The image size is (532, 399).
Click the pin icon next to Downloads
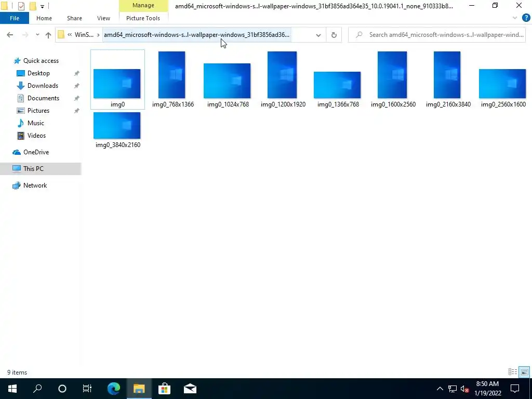[x=77, y=86]
